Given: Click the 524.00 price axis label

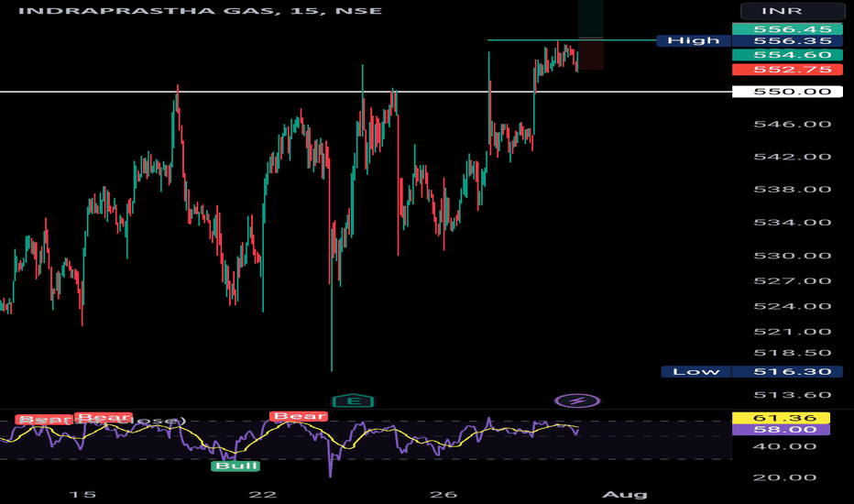Looking at the screenshot, I should click(792, 306).
